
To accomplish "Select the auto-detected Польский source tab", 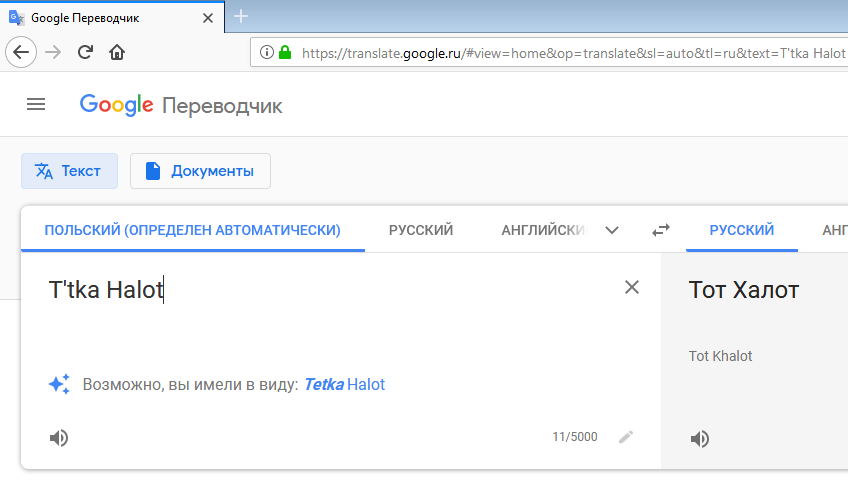I will pos(193,230).
